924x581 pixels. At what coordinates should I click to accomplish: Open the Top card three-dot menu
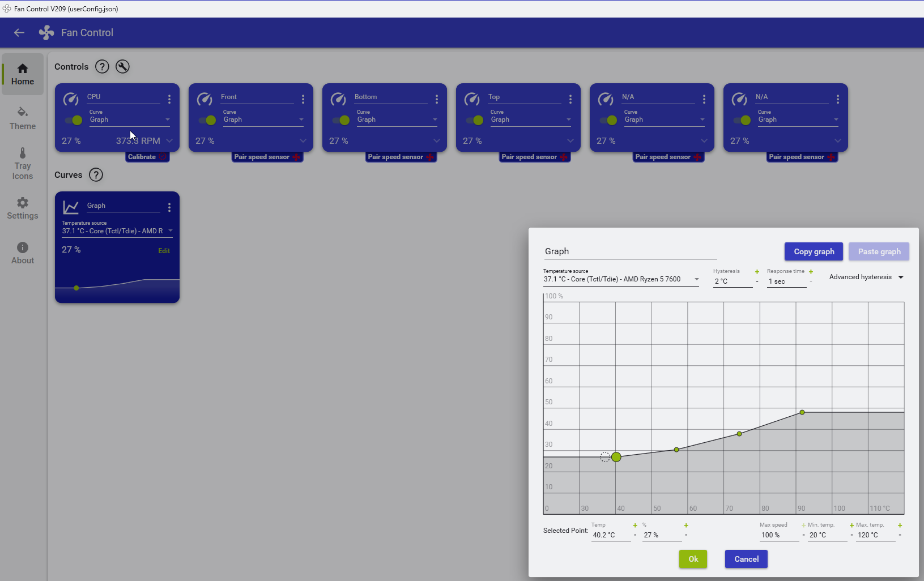570,99
